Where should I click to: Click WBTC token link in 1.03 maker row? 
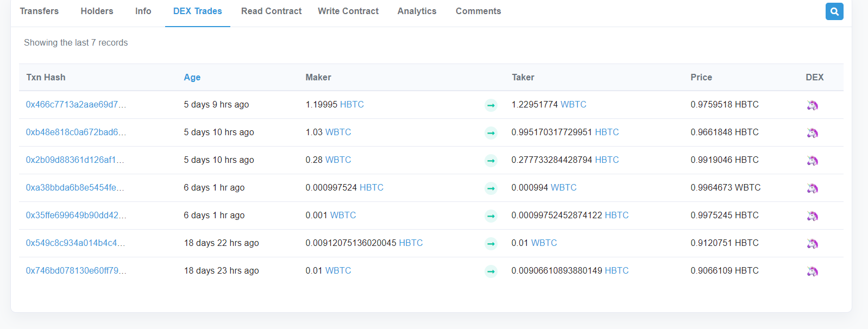point(338,132)
